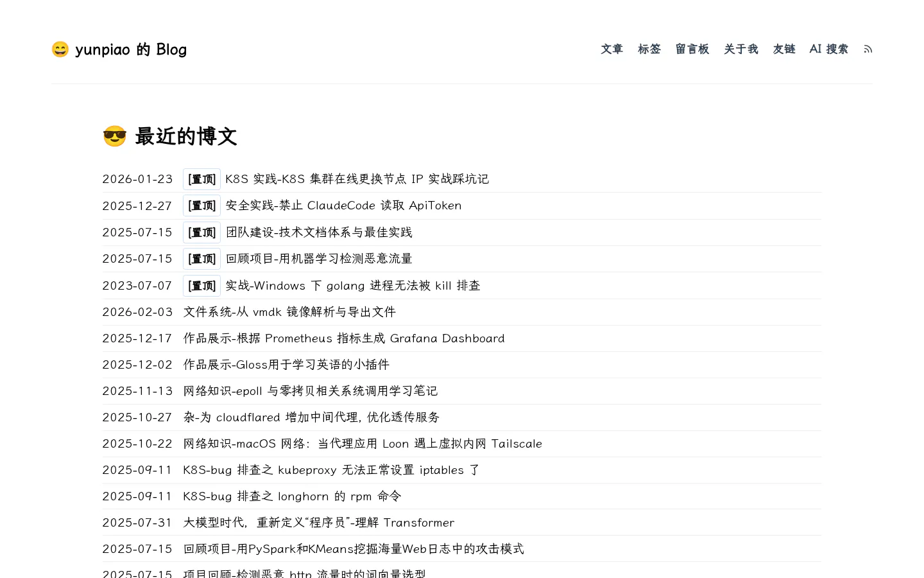Click the 置顶 badge on the 机器学习 post

(201, 259)
